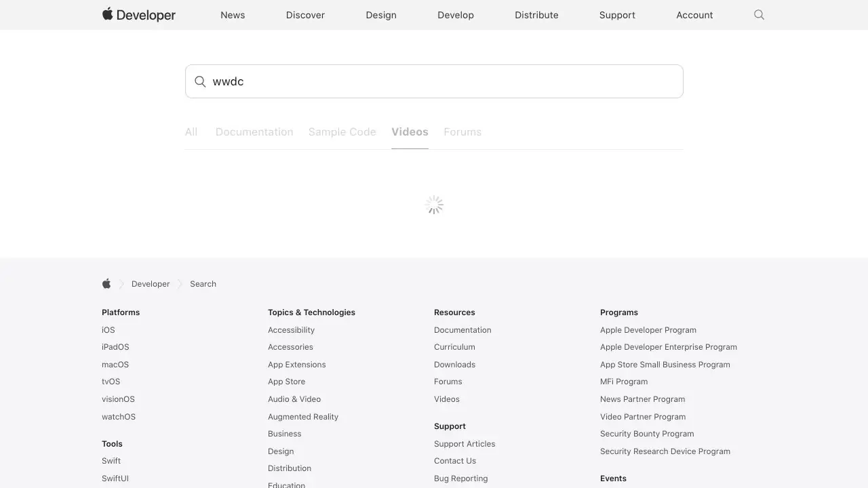The width and height of the screenshot is (868, 488).
Task: Switch to the All results tab
Action: pos(191,131)
